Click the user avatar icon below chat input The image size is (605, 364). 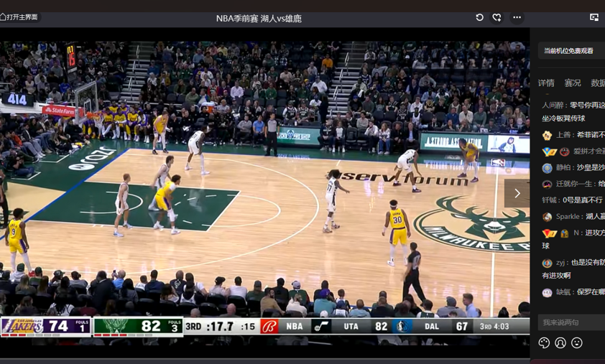(x=560, y=343)
